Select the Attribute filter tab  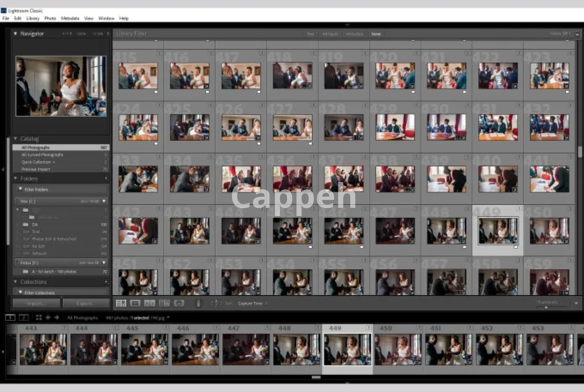330,34
